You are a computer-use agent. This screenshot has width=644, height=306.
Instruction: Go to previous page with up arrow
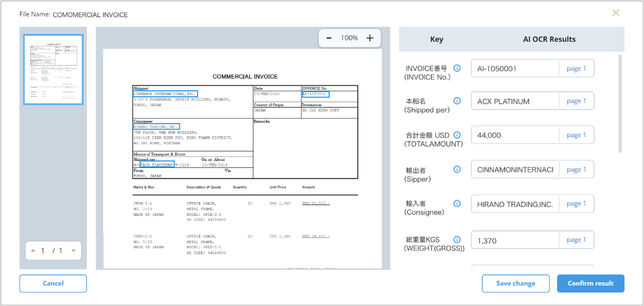point(33,251)
